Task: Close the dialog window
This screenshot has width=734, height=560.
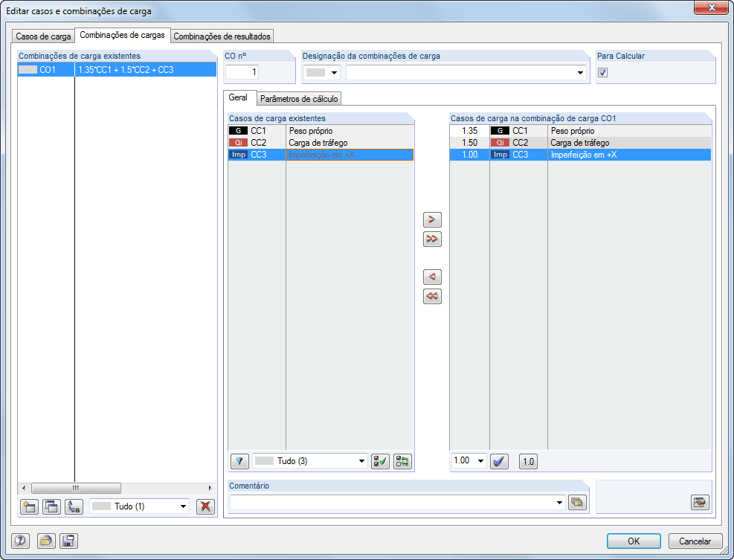Action: (711, 7)
